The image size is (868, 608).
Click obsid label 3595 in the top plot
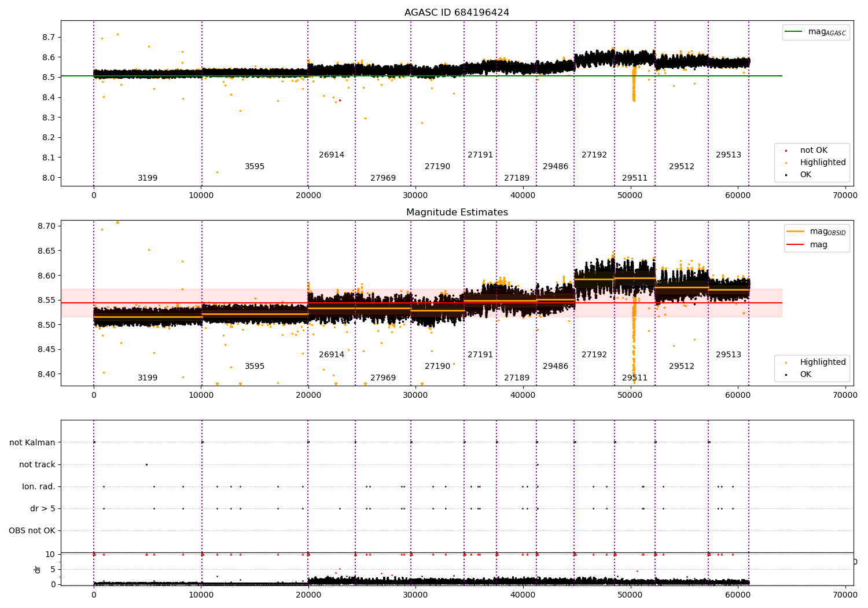coord(255,167)
